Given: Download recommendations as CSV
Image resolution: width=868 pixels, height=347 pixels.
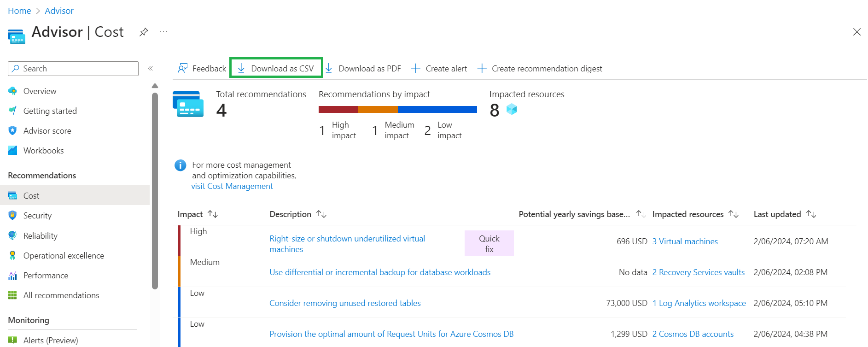Looking at the screenshot, I should click(x=276, y=69).
